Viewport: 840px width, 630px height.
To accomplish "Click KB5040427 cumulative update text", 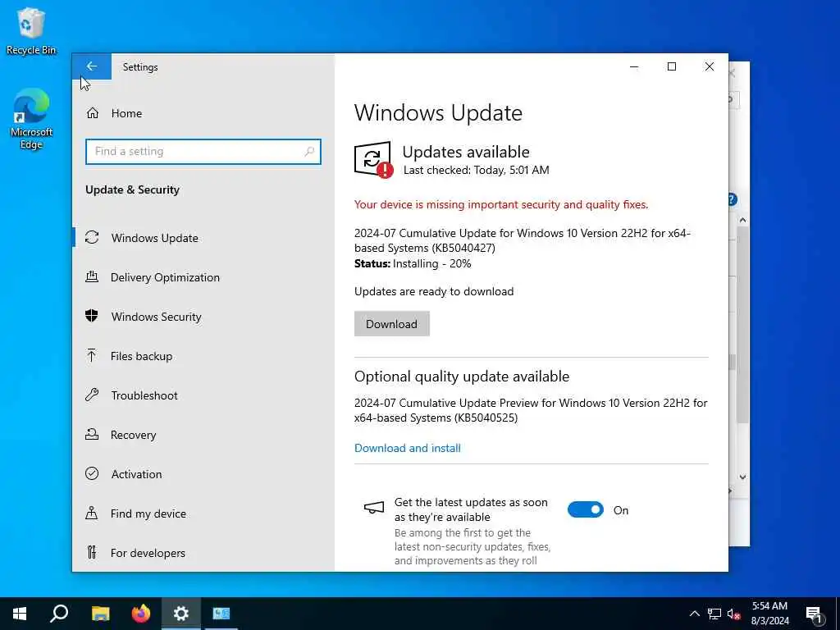I will coord(523,240).
